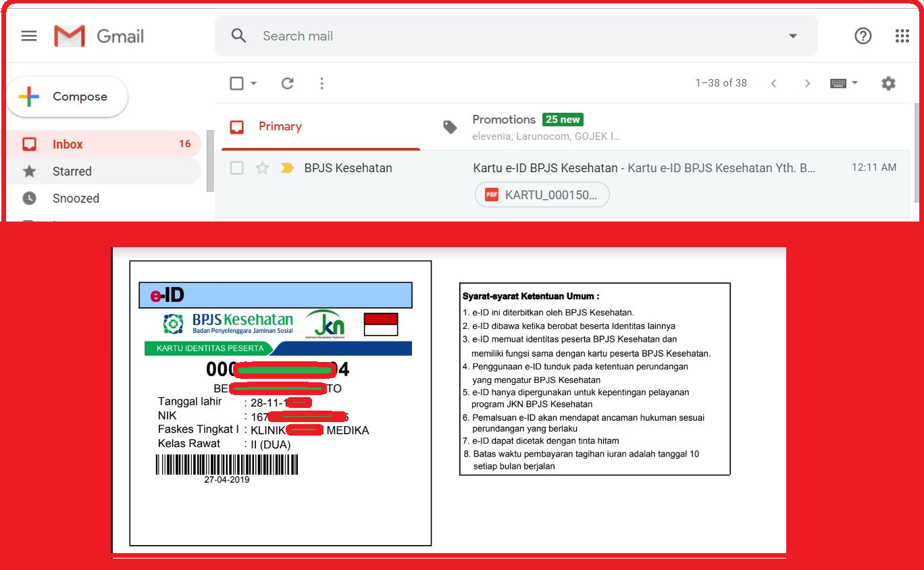This screenshot has height=570, width=924.
Task: Click the PDF icon on the attachment chip
Action: tap(491, 195)
